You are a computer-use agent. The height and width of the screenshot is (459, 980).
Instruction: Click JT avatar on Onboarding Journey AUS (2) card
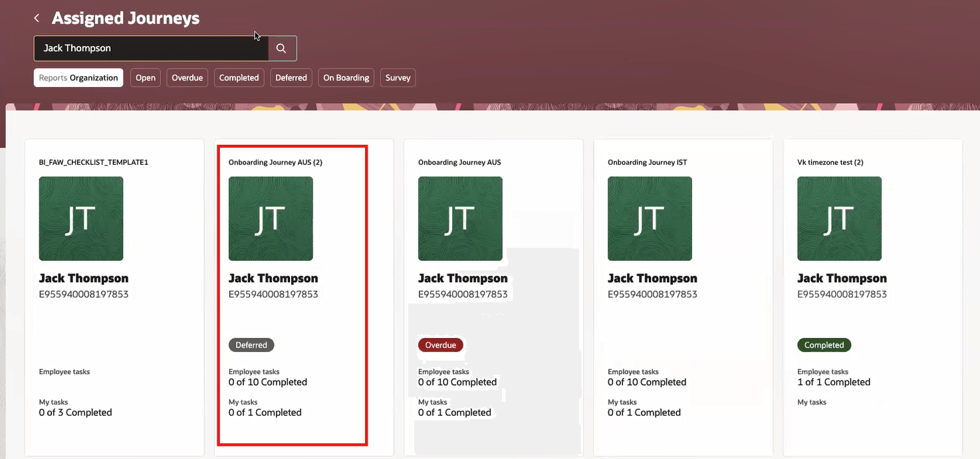pyautogui.click(x=271, y=219)
